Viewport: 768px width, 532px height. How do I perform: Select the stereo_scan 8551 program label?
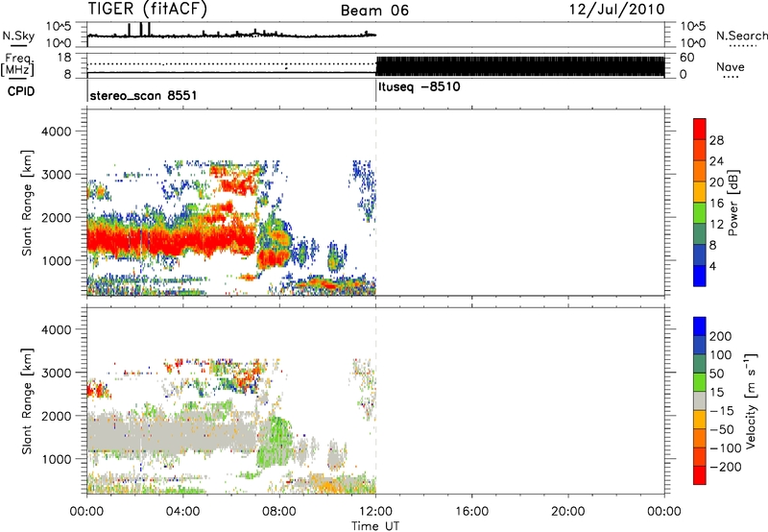143,95
